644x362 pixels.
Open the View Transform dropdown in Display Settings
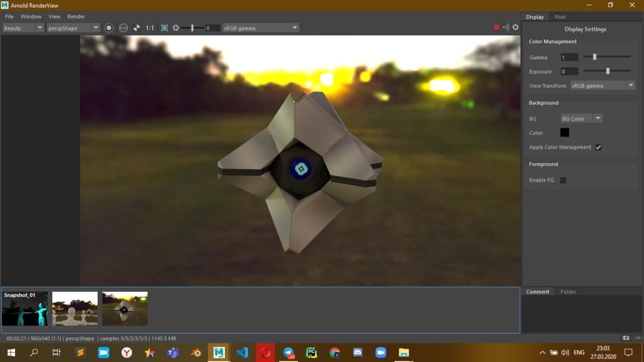[603, 86]
